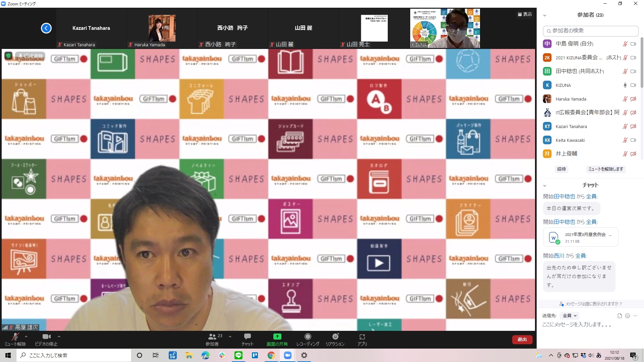The width and height of the screenshot is (644, 362).
Task: Open the アプリ apps panel
Action: 362,339
